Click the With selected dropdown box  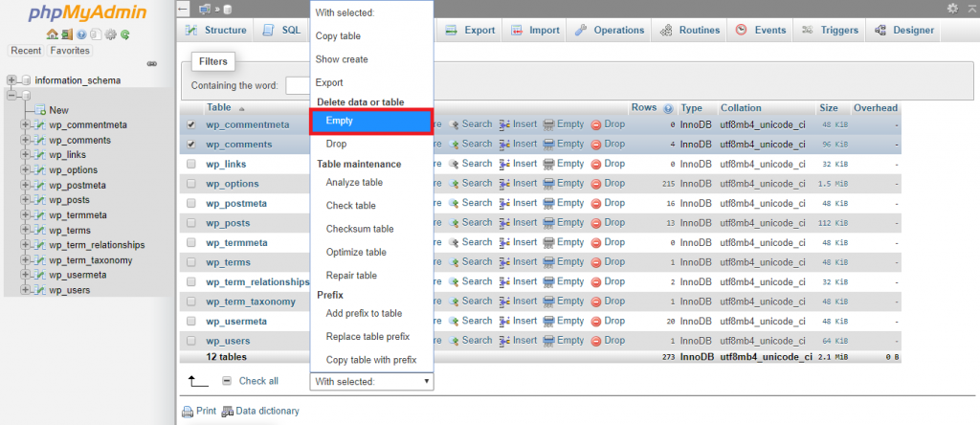click(x=371, y=381)
